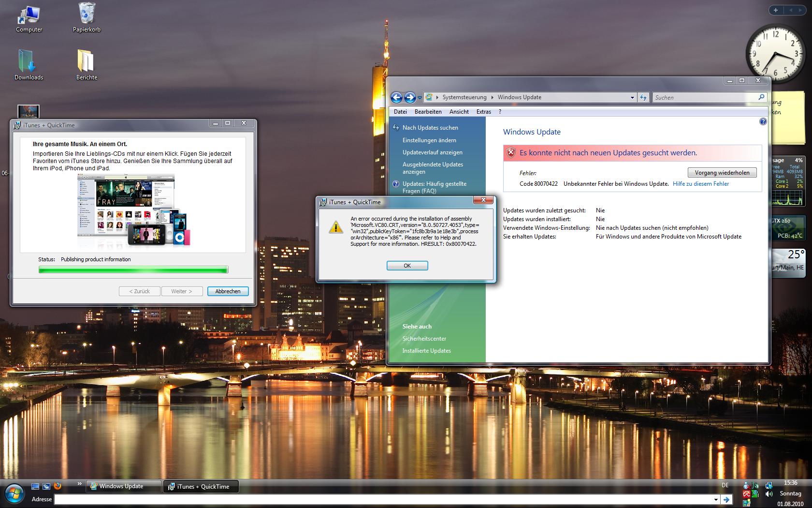Click the blue help icon in Windows Update
Image resolution: width=812 pixels, height=508 pixels.
[763, 121]
